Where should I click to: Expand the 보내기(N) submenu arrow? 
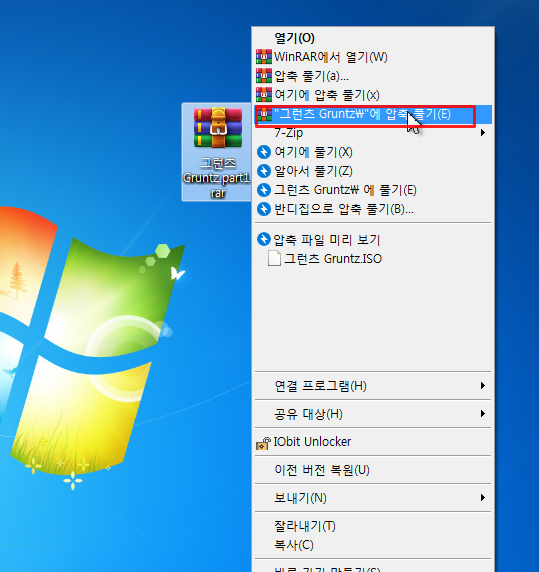click(483, 498)
